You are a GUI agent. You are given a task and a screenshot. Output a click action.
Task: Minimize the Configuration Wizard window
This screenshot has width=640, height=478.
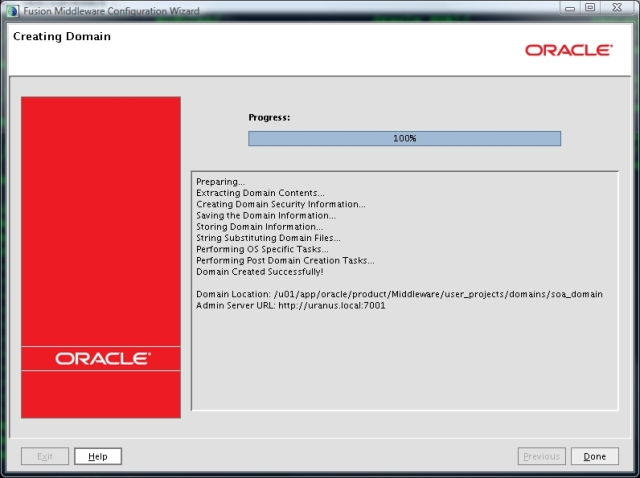pyautogui.click(x=570, y=8)
